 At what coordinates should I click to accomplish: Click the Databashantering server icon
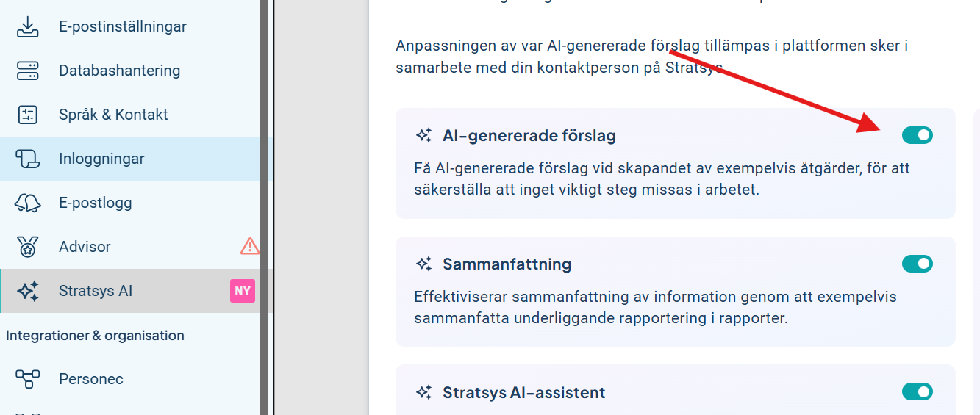tap(28, 71)
